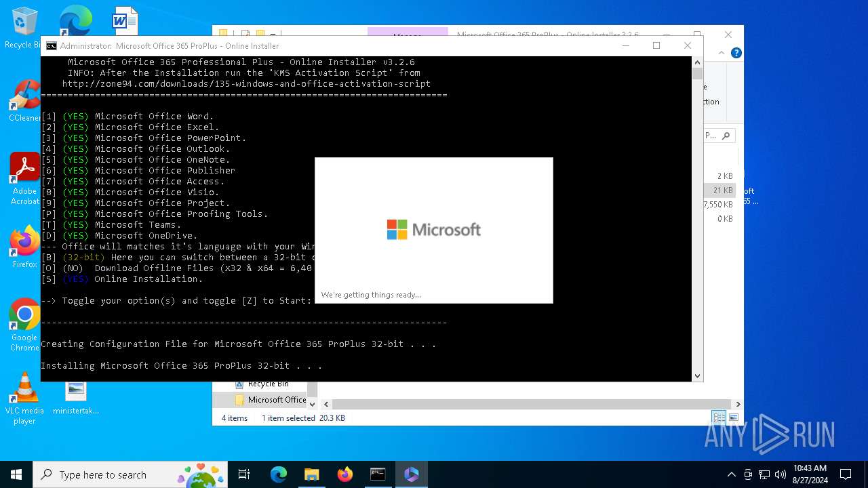Open the volume control tray icon

pos(781,474)
